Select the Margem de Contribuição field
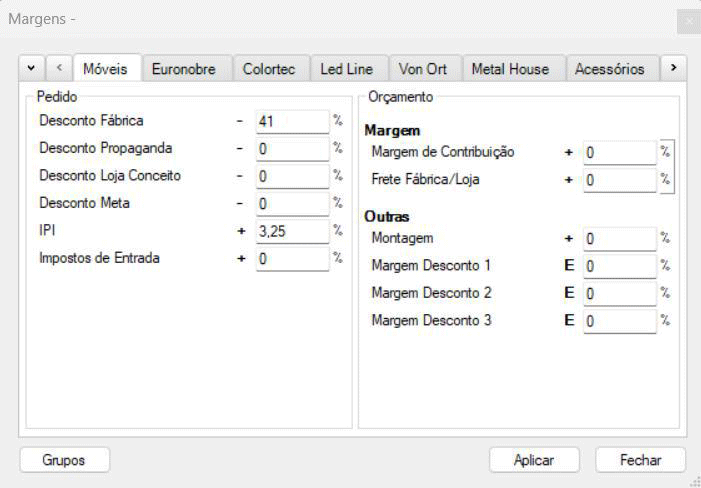701x488 pixels. (619, 153)
